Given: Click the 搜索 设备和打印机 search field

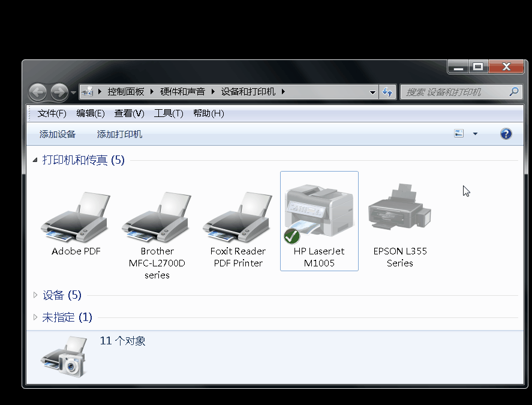Looking at the screenshot, I should tap(455, 92).
